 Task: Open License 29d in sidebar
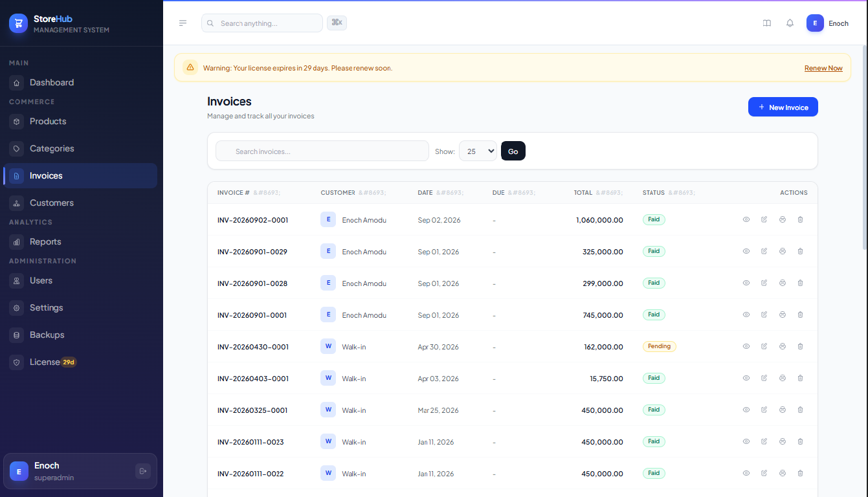coord(80,362)
